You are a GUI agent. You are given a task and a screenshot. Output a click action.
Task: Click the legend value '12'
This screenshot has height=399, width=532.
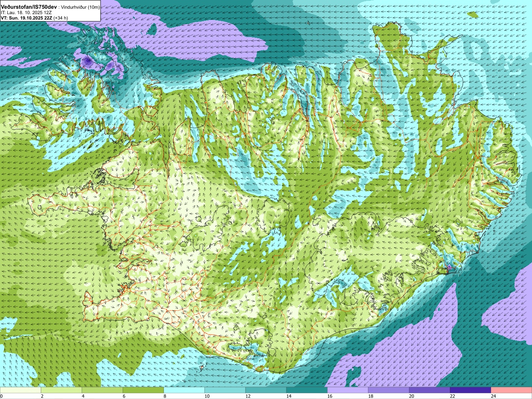tap(248, 396)
